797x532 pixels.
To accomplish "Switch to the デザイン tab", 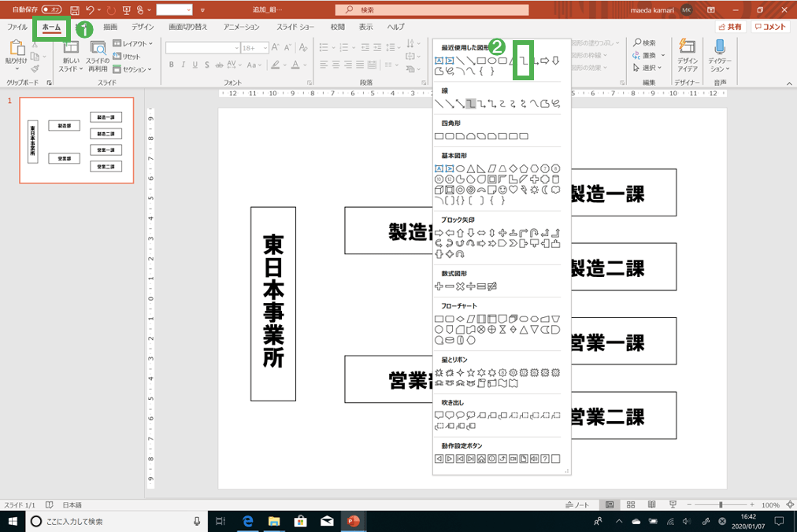I will click(143, 27).
